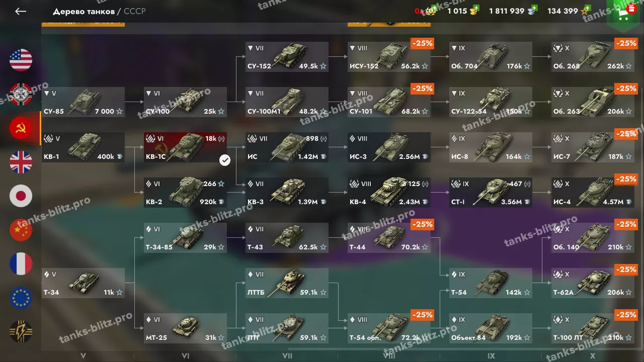Choose the КВ-4 tier VIII tank
644x362 pixels.
point(389,193)
